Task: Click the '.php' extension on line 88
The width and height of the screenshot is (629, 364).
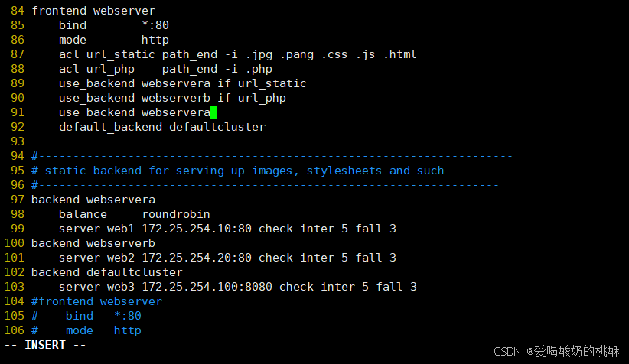Action: (259, 69)
